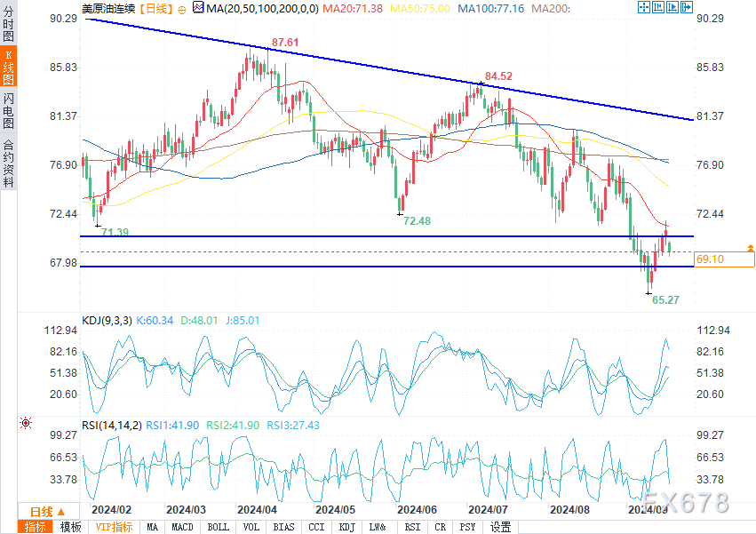
Task: Switch to 分时图 view in left sidebar
Action: pos(8,28)
